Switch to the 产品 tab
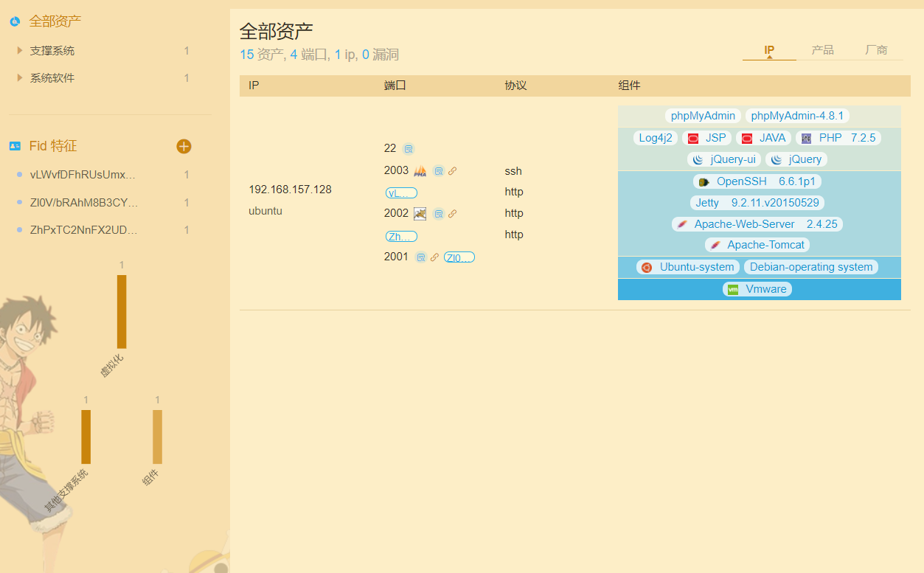924x573 pixels. tap(822, 50)
